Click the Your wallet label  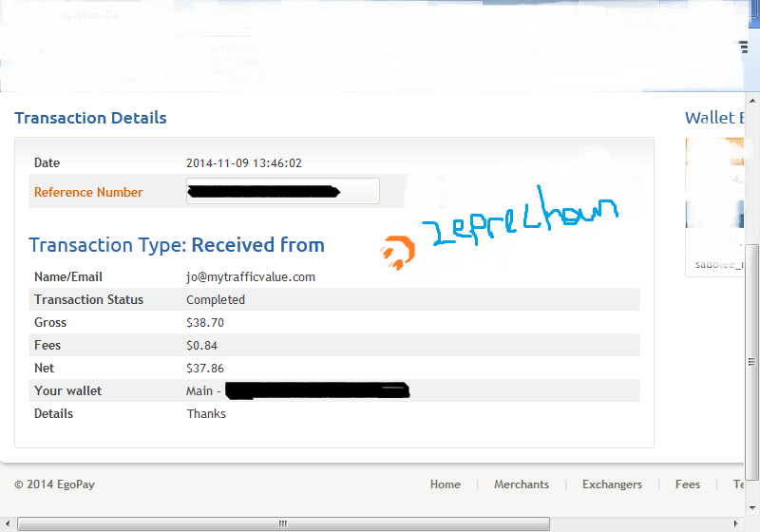[x=67, y=390]
